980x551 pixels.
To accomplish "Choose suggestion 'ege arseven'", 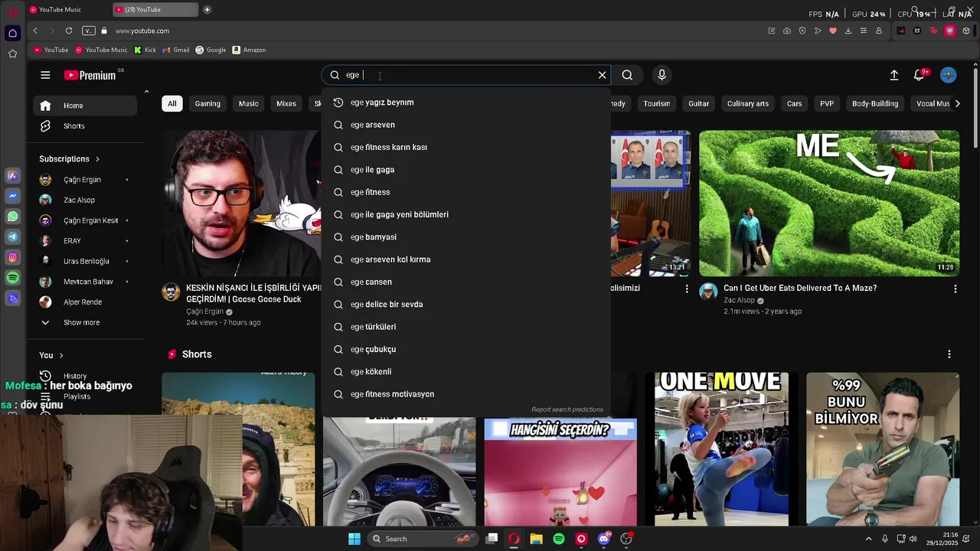I will pyautogui.click(x=465, y=125).
